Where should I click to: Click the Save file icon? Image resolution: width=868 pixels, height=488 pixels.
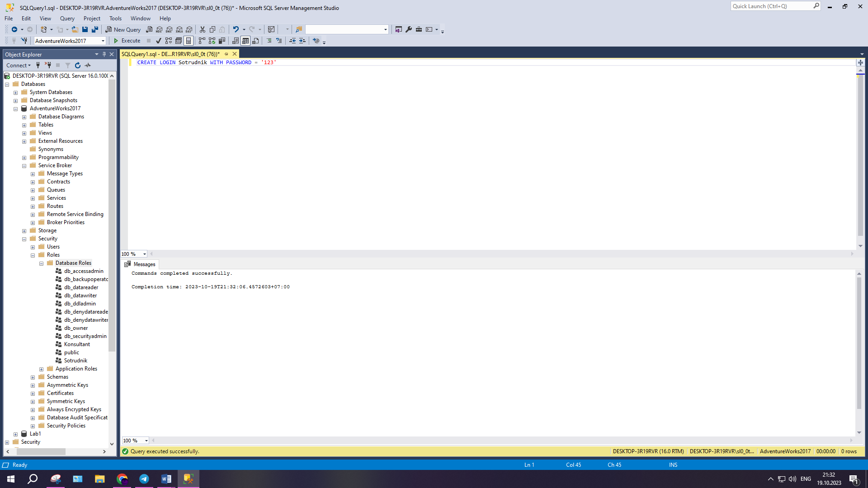coord(85,29)
